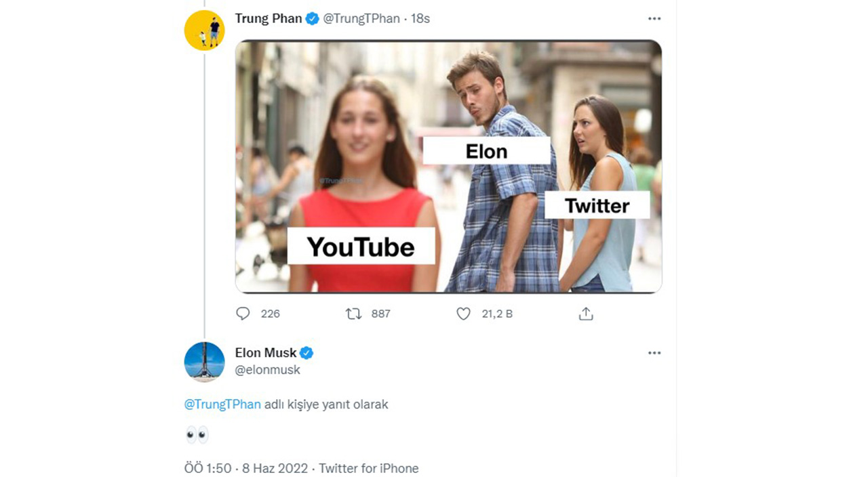Click Trung Phan's verified badge
Screen dimensions: 868x477
(x=312, y=19)
